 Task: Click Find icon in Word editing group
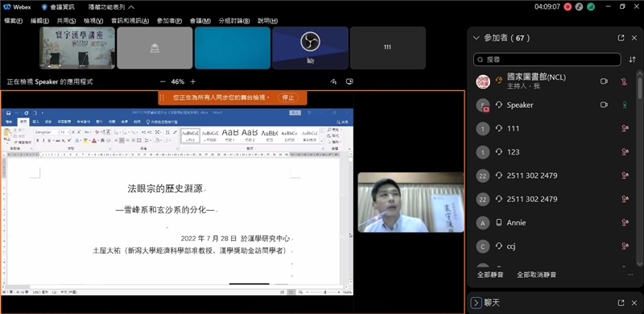[x=329, y=130]
